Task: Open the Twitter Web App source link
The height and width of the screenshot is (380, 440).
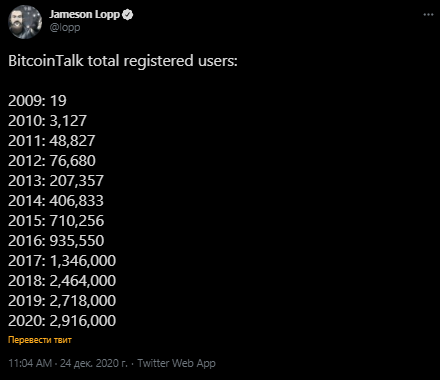Action: (x=177, y=363)
